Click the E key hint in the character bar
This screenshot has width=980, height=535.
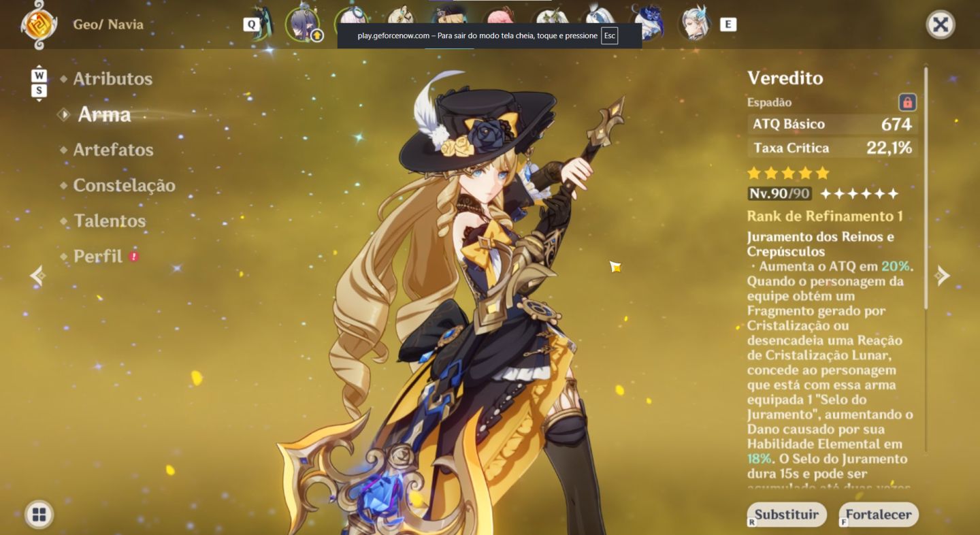(x=728, y=25)
